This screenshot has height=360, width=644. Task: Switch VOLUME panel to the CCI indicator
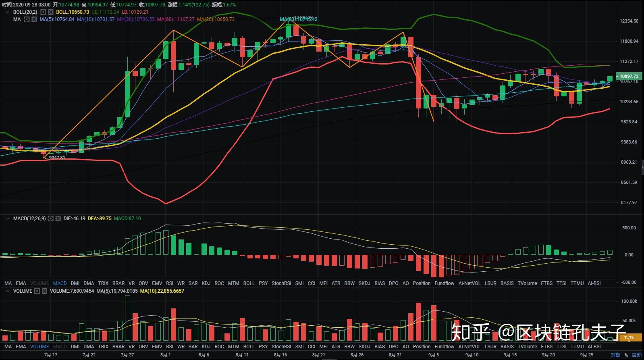click(312, 347)
